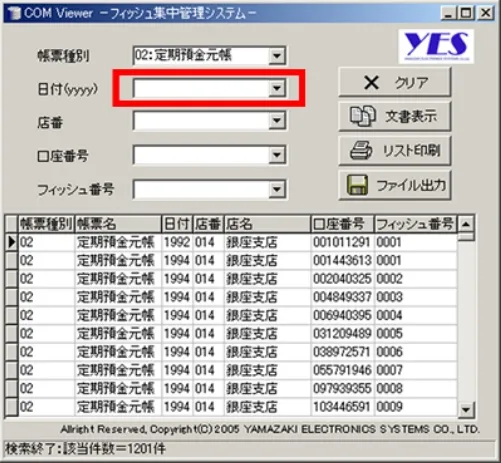
Task: Select account number 001443613 cell
Action: 342,260
